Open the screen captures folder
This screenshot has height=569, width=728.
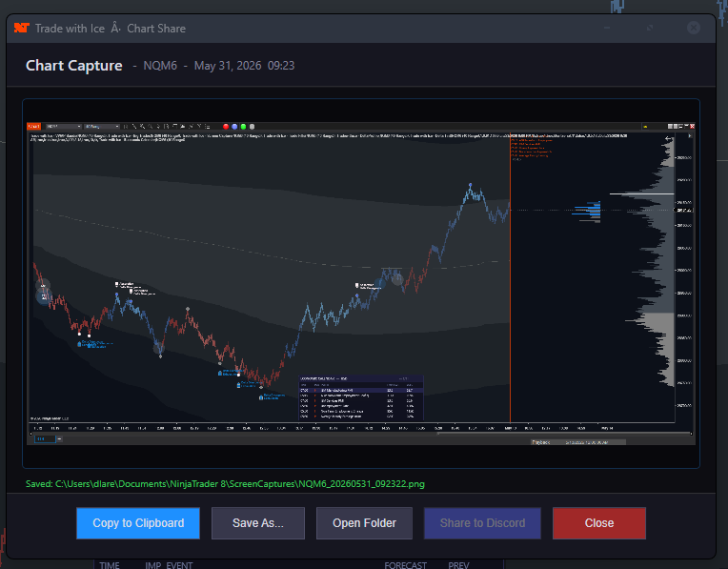pos(364,523)
